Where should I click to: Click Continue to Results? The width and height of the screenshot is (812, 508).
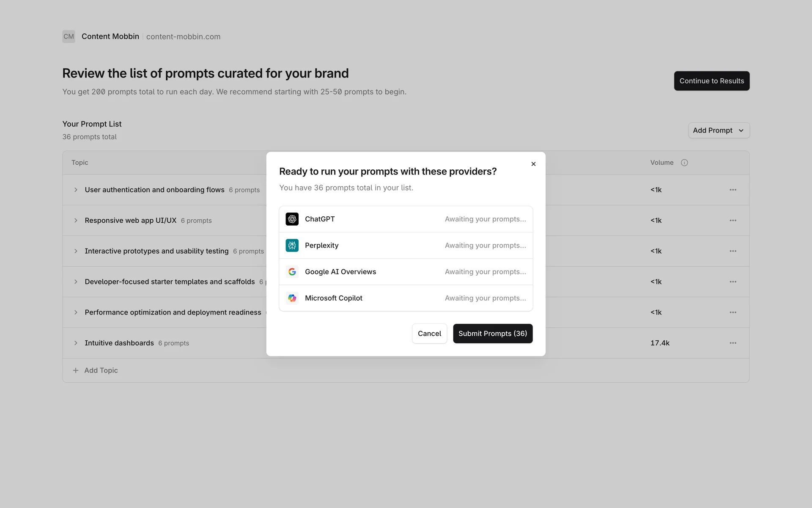[711, 81]
